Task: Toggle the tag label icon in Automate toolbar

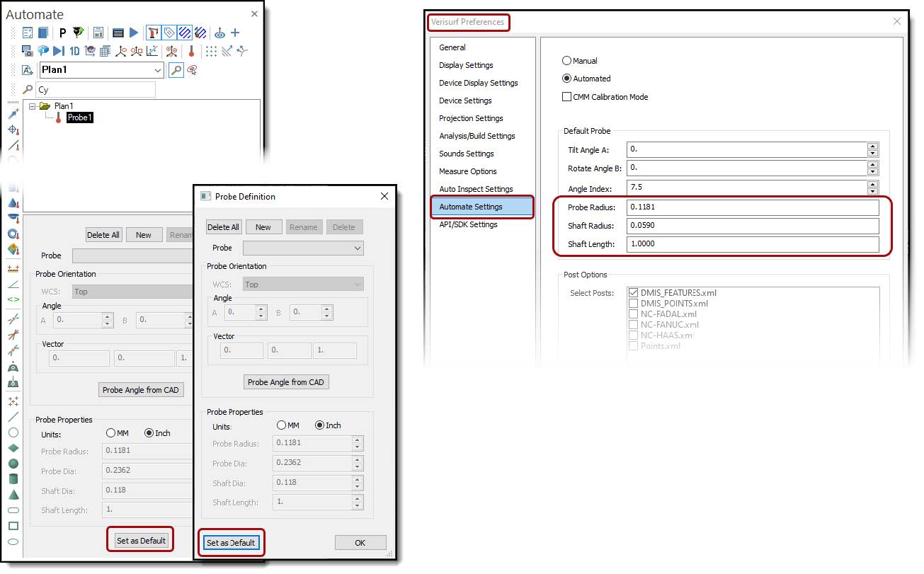Action: point(169,33)
